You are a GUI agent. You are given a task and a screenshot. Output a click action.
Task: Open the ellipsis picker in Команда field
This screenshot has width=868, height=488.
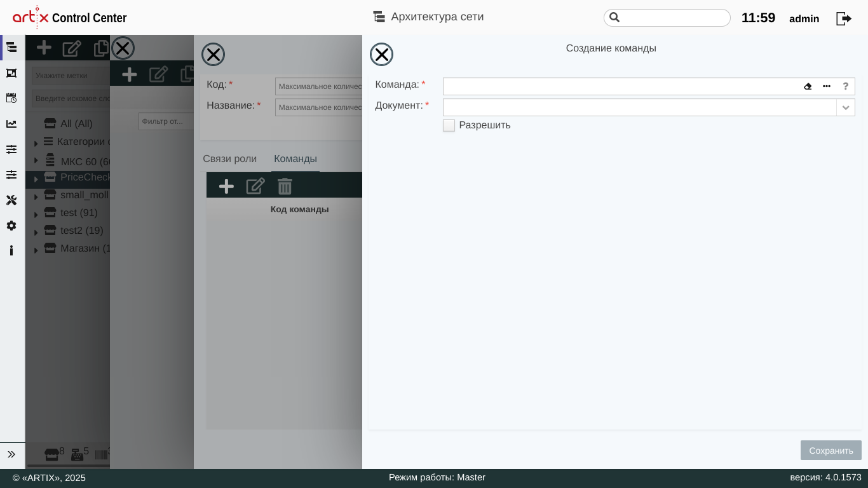[827, 86]
